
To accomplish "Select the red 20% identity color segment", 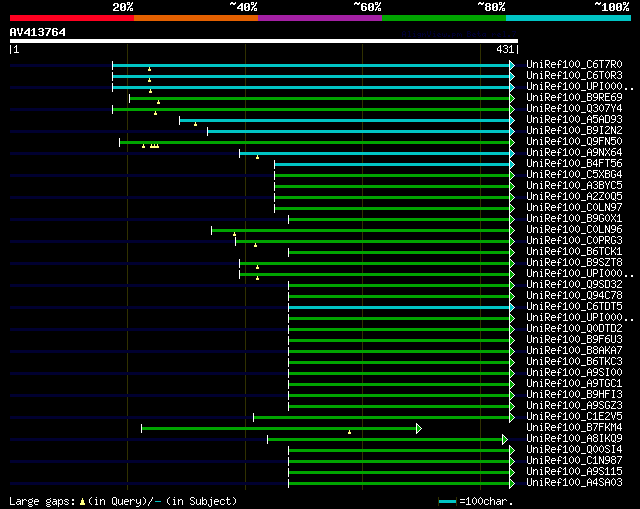I will point(72,18).
